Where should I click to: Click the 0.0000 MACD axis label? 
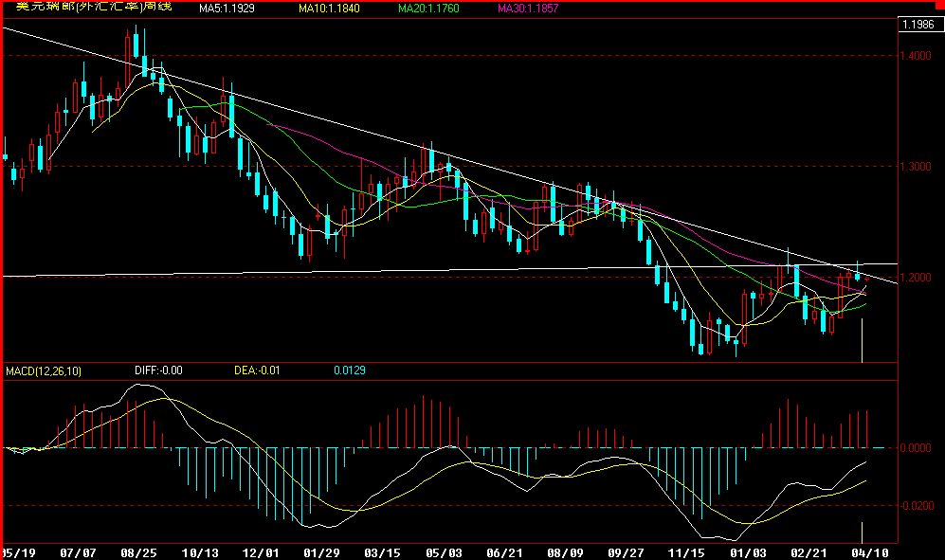point(918,448)
